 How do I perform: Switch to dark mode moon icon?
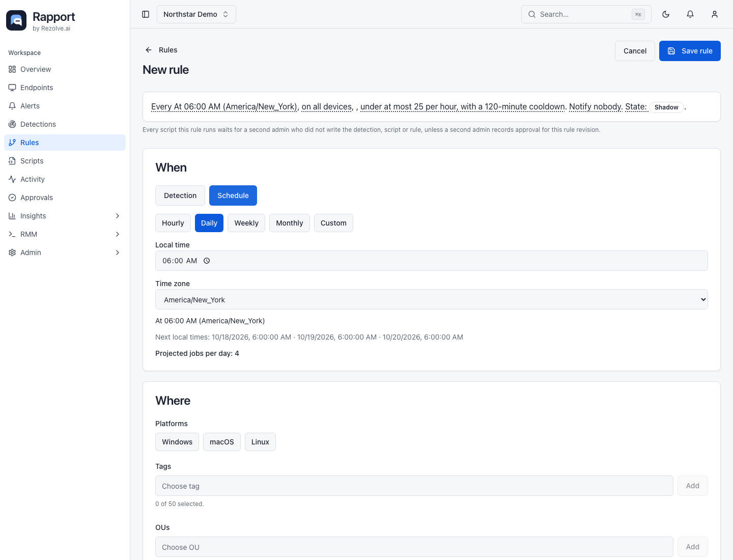[666, 14]
